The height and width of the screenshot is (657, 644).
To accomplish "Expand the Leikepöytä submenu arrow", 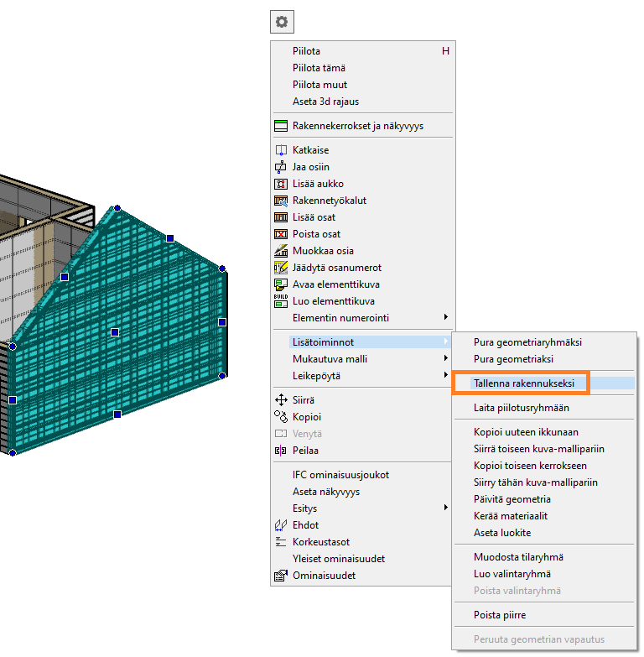I will [445, 376].
